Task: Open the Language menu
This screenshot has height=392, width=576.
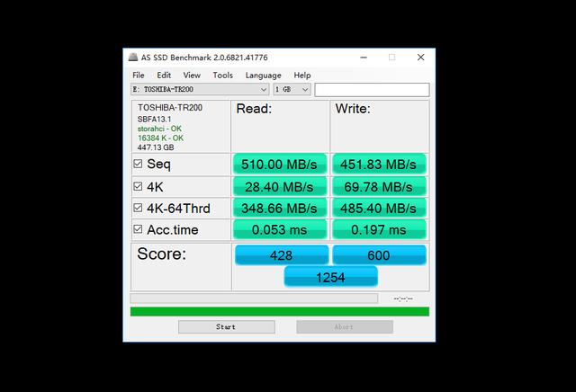Action: click(x=264, y=76)
